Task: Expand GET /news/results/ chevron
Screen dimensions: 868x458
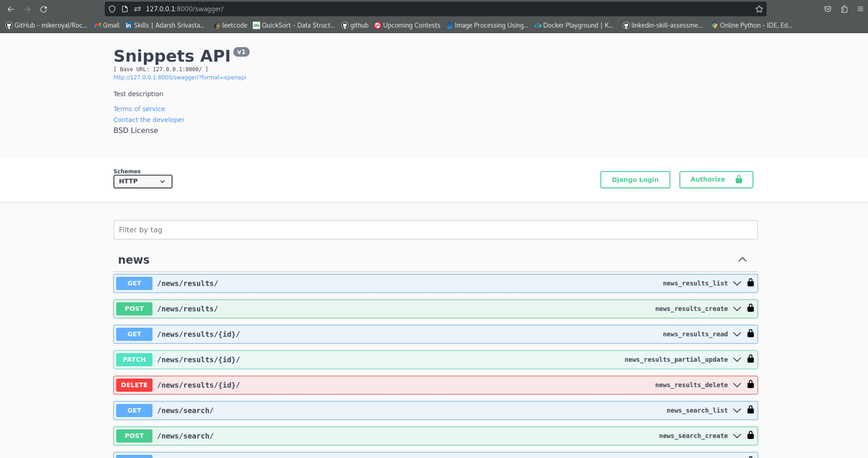Action: point(737,283)
